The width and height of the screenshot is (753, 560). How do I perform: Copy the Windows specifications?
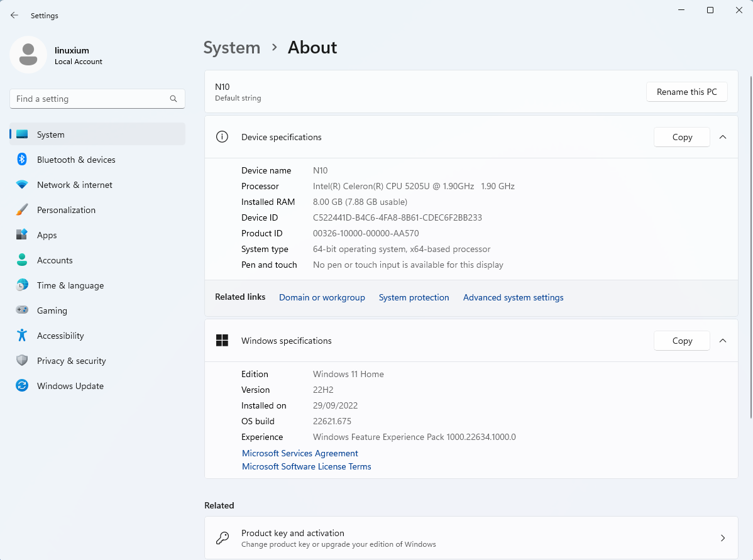(682, 341)
